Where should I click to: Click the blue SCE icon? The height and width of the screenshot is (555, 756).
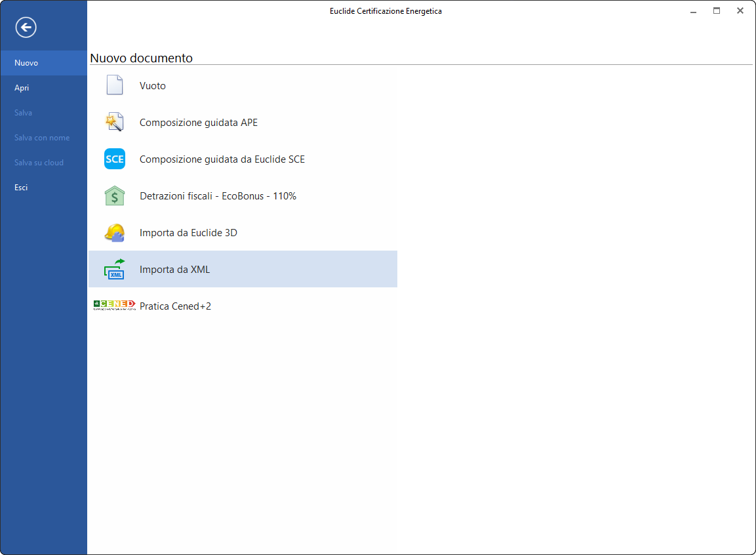pyautogui.click(x=115, y=159)
